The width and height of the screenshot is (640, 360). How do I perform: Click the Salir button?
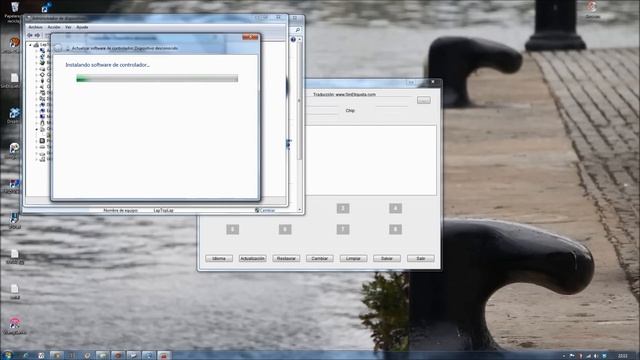click(x=420, y=258)
